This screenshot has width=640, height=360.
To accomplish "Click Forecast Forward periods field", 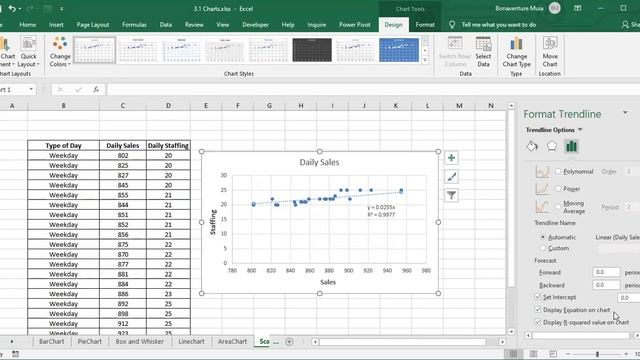I will [606, 272].
